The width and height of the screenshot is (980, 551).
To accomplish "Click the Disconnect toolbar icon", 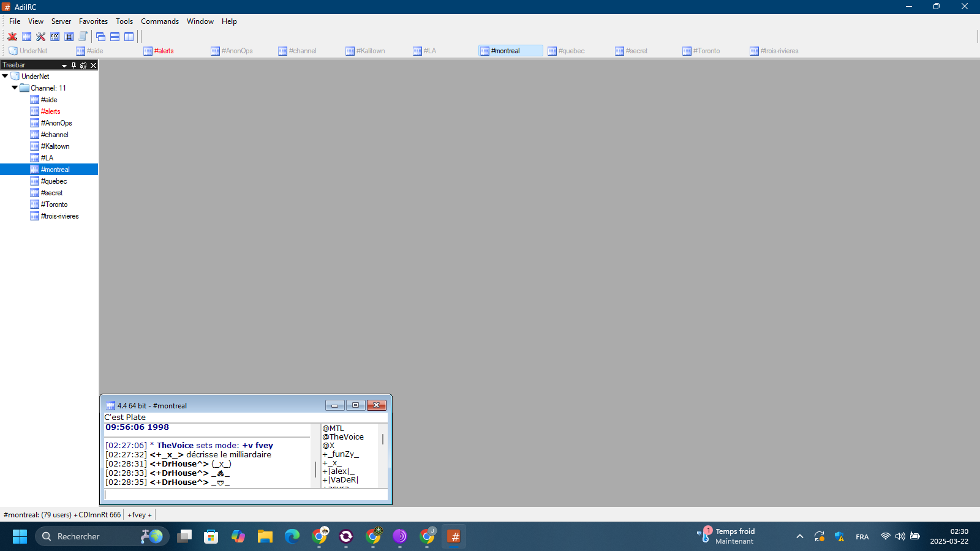I will tap(12, 37).
